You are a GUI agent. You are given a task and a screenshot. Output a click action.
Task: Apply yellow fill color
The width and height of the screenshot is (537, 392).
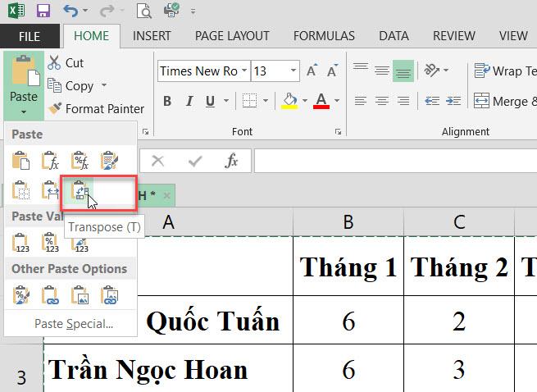(289, 101)
